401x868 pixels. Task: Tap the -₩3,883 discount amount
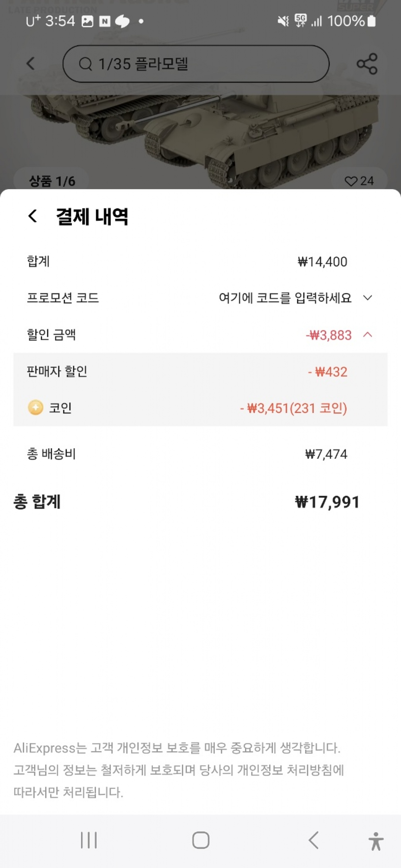[329, 335]
